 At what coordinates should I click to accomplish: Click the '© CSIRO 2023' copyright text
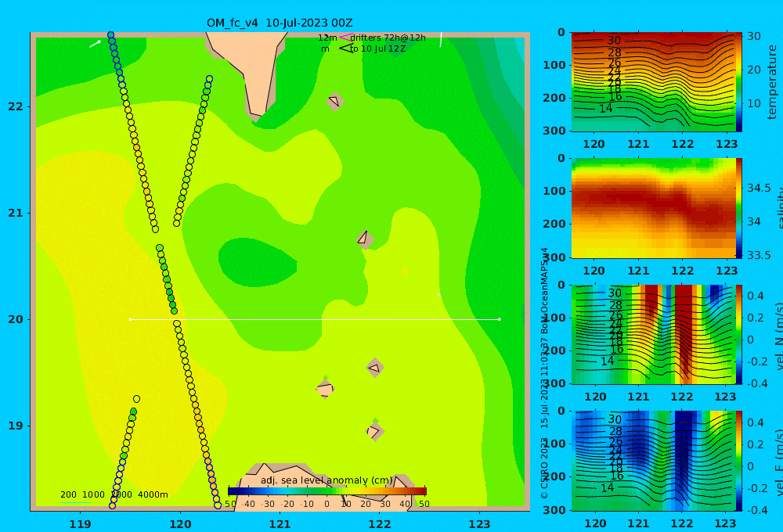544,468
